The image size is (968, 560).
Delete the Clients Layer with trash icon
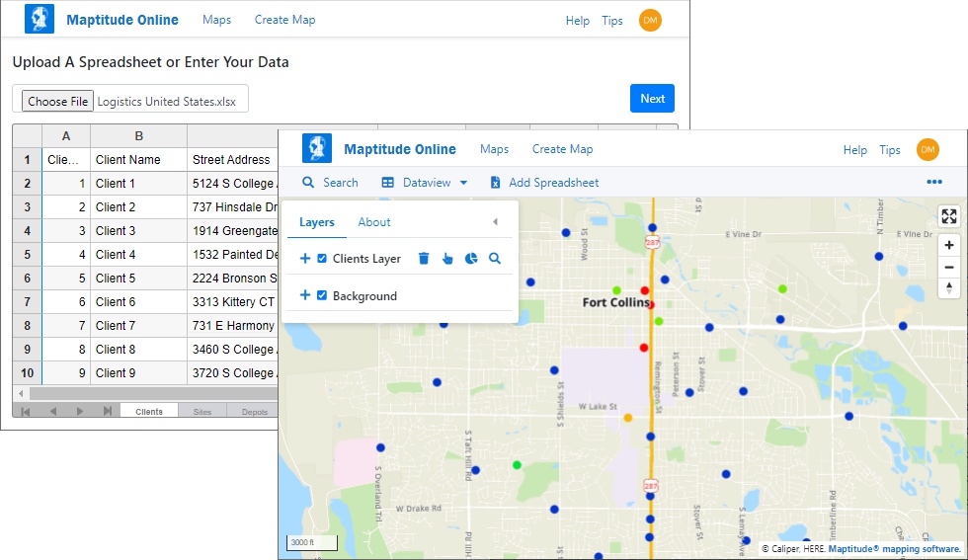click(x=424, y=259)
